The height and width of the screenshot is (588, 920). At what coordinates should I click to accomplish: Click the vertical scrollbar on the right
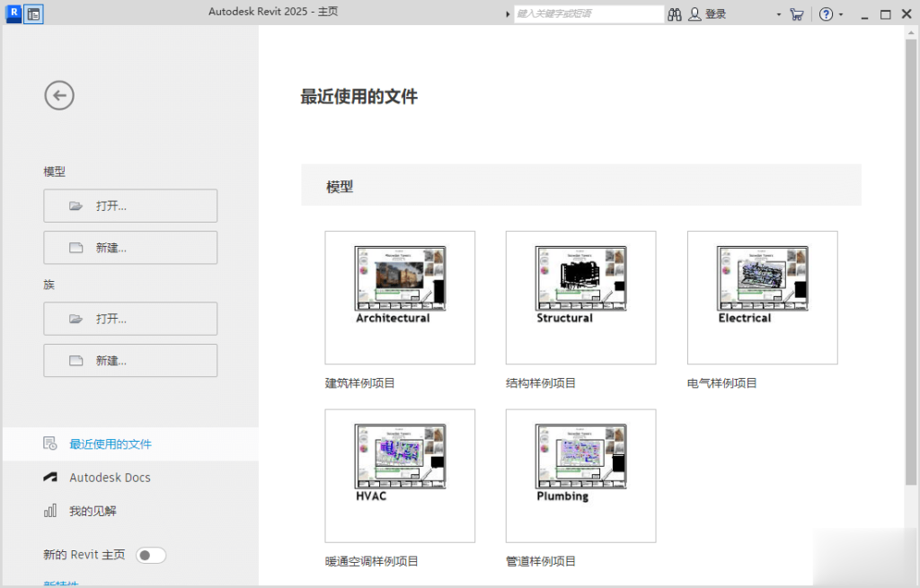(x=911, y=262)
